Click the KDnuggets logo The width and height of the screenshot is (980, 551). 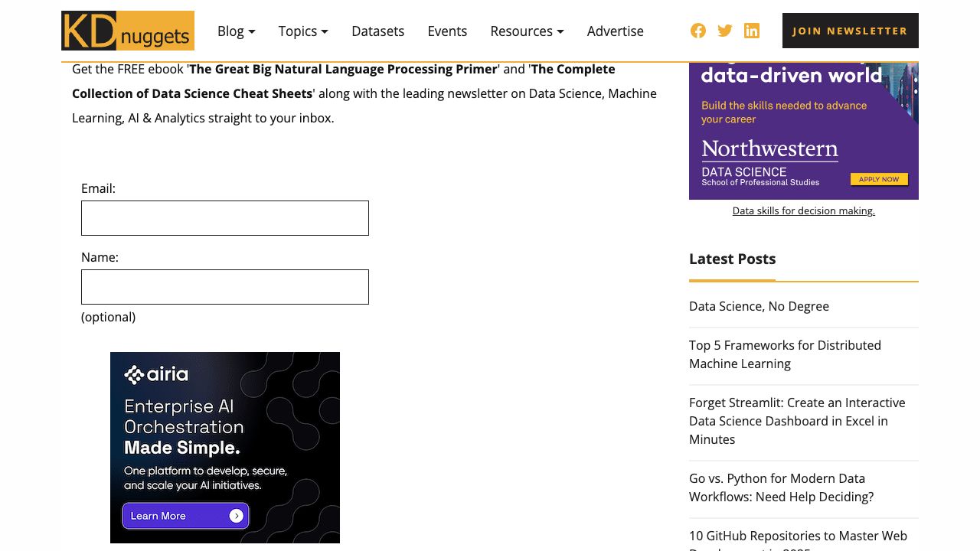[128, 31]
